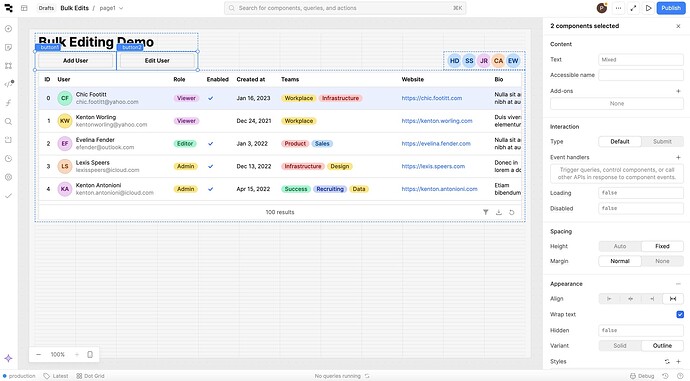Click the Add User button on canvas
690x381 pixels.
coord(75,61)
